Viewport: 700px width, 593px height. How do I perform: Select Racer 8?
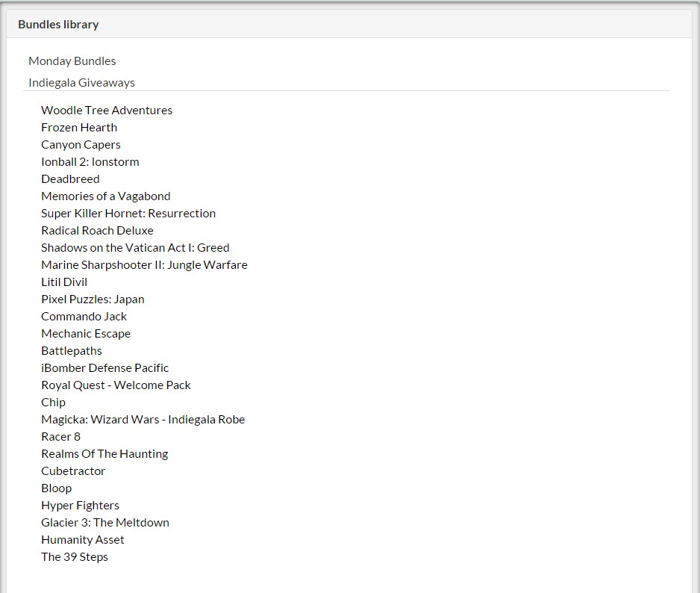pos(60,437)
